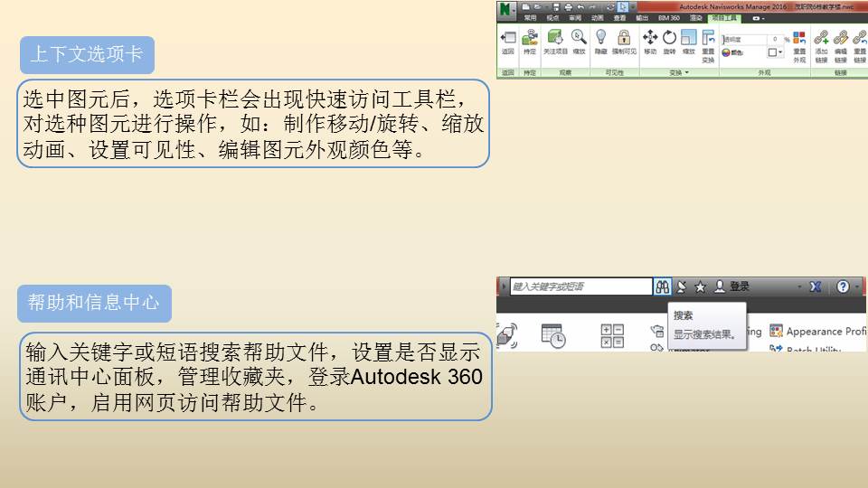868x488 pixels.
Task: Select the 移动 (Move) transform tool
Action: [650, 37]
